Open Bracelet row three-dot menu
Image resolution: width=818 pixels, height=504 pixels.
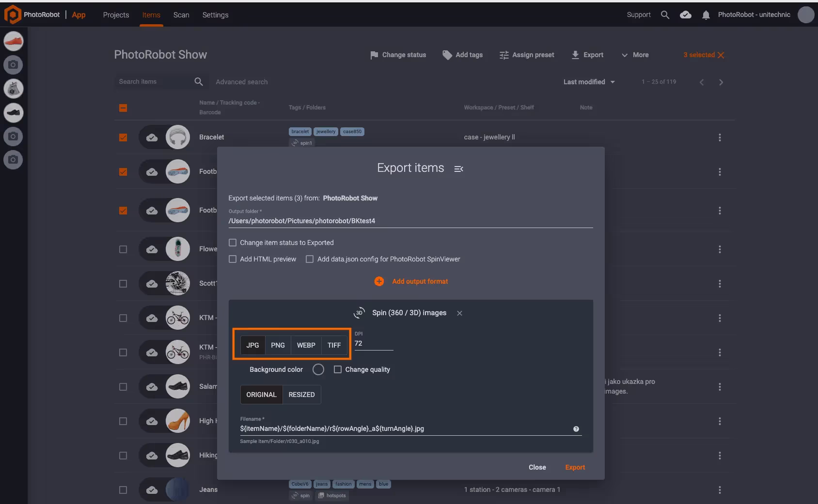pyautogui.click(x=720, y=137)
